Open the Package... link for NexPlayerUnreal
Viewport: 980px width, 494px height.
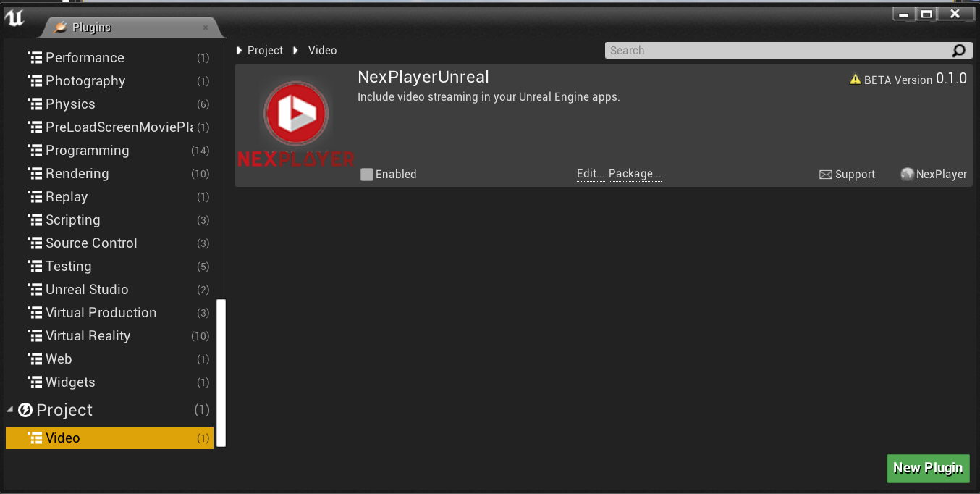pos(635,175)
